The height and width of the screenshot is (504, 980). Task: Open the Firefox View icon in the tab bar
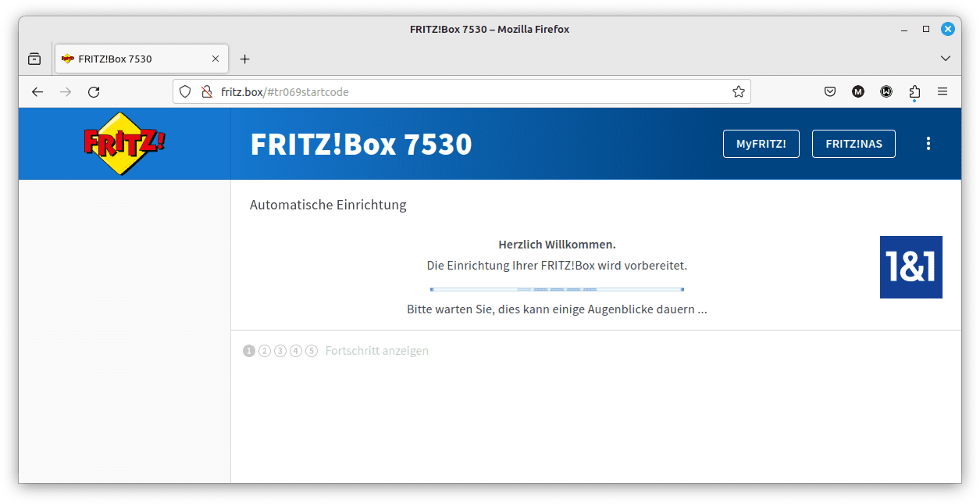34,59
